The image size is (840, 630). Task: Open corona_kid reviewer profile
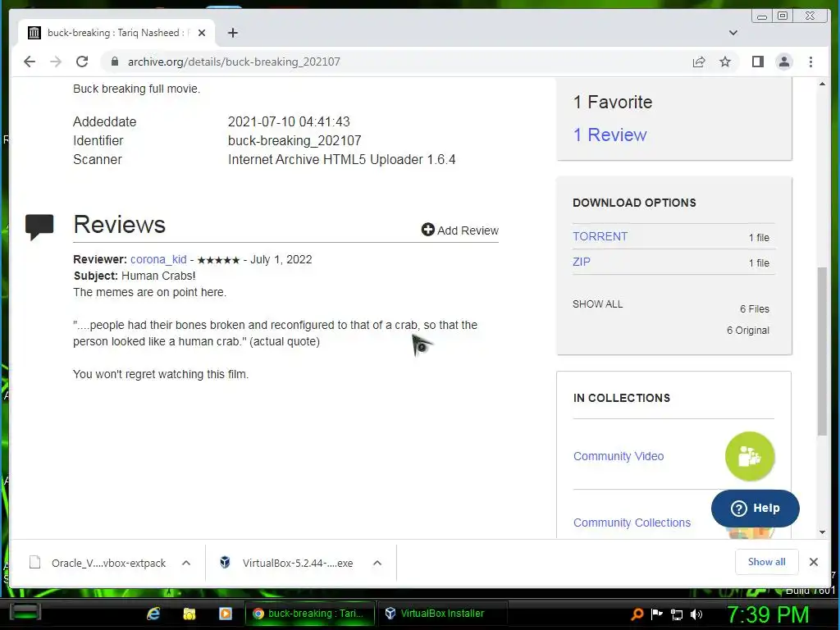point(158,259)
